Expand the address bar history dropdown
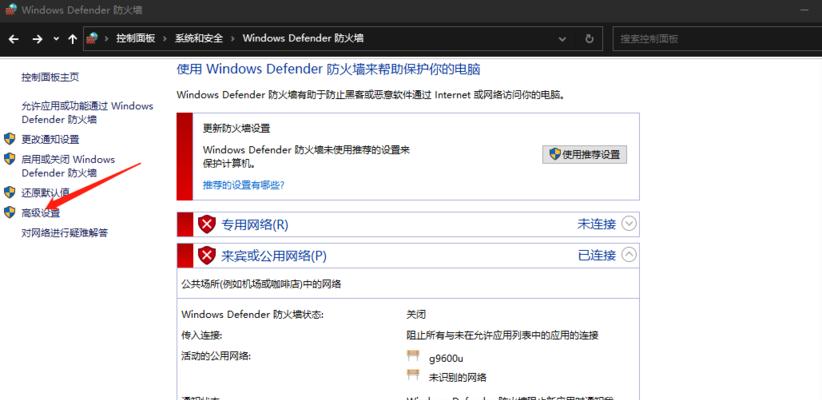Viewport: 822px width, 400px height. coord(562,39)
